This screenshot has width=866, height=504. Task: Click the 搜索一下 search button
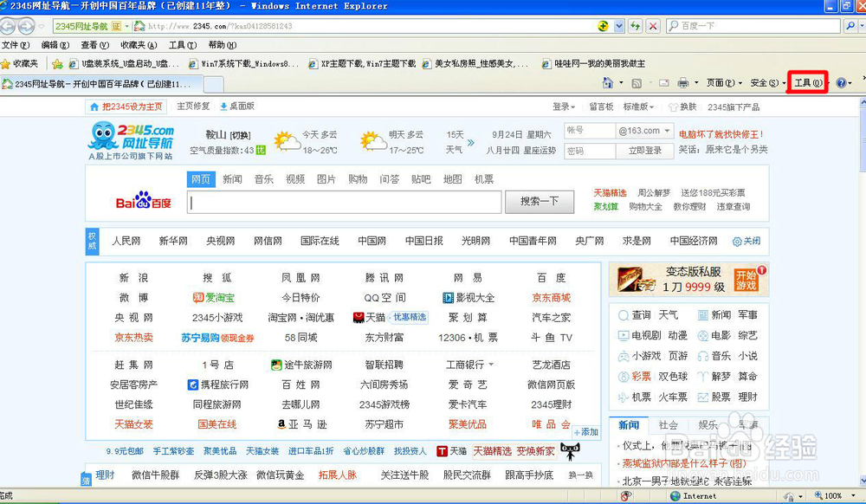pyautogui.click(x=539, y=202)
